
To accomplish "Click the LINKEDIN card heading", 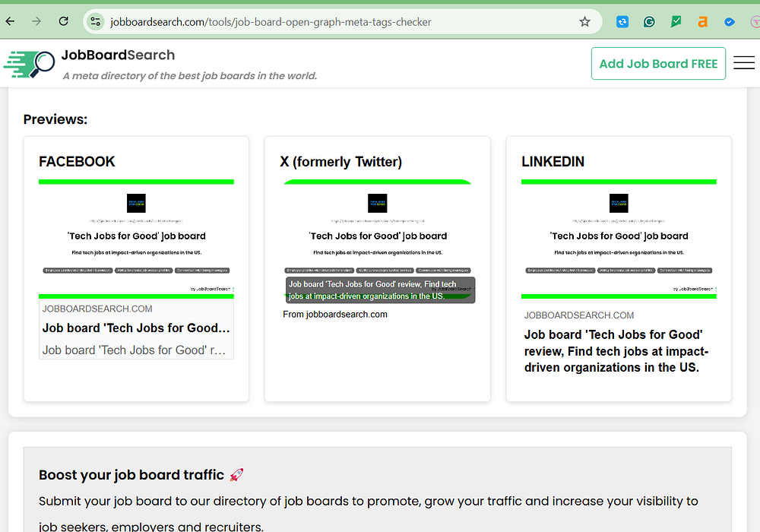I will [553, 161].
